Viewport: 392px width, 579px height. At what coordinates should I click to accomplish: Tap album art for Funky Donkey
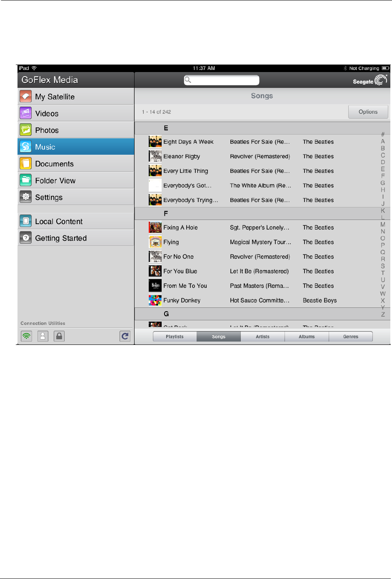click(x=155, y=300)
